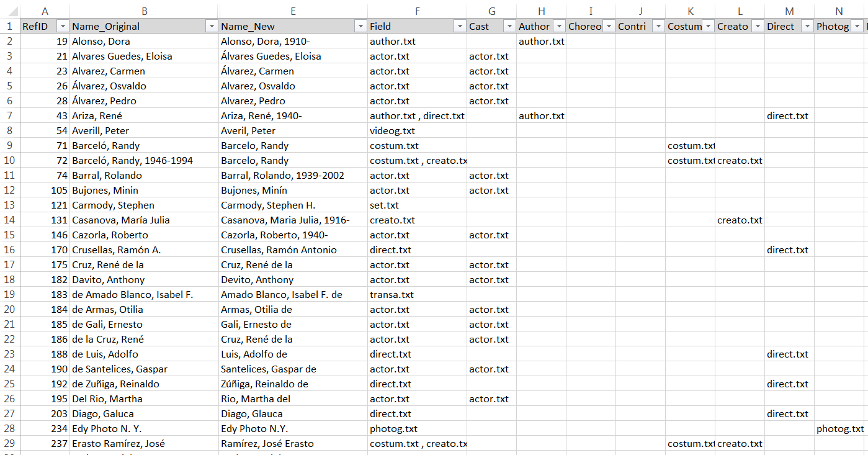The image size is (868, 455).
Task: Open the Author column filter dropdown
Action: [x=559, y=26]
